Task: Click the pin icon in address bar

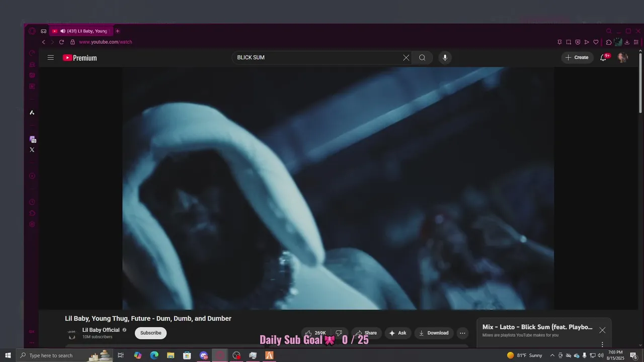Action: (x=559, y=42)
